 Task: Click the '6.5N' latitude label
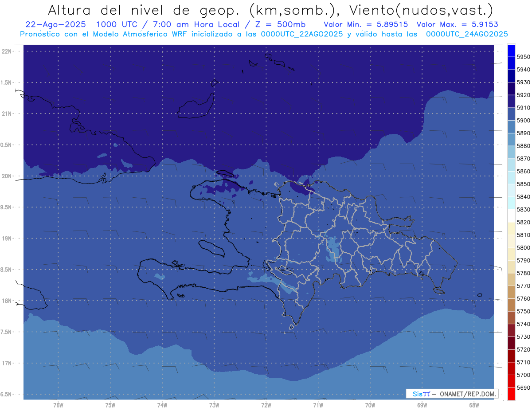[x=7, y=394]
